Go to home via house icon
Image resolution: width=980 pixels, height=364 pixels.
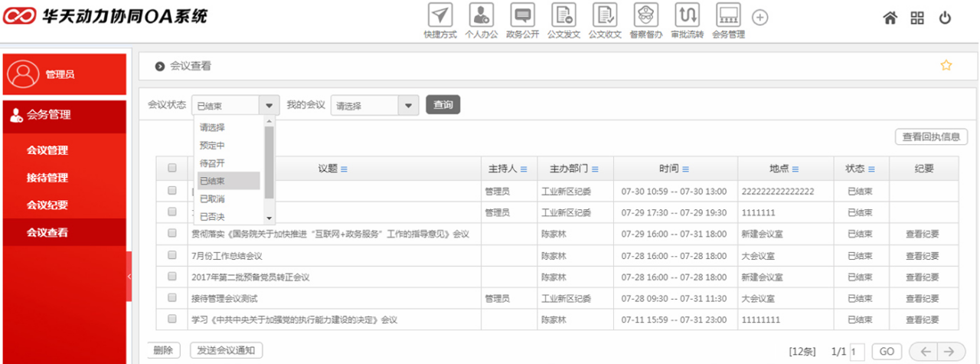click(x=890, y=18)
